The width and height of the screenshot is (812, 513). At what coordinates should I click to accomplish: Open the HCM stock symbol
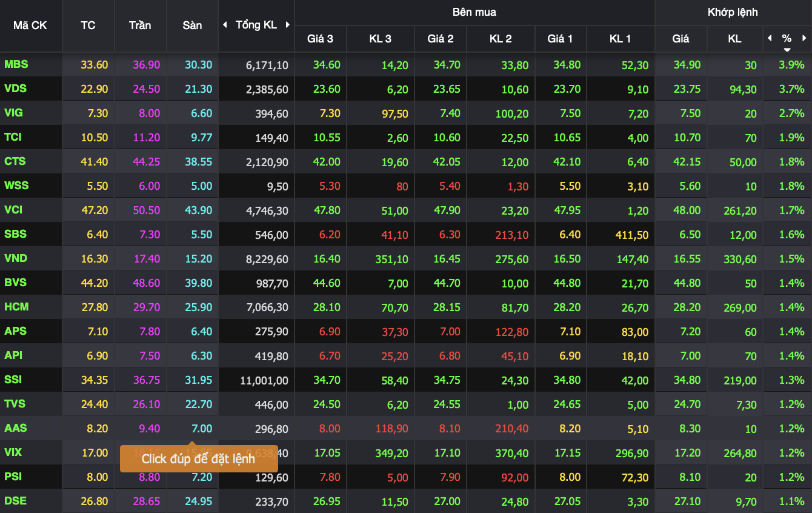(x=16, y=307)
